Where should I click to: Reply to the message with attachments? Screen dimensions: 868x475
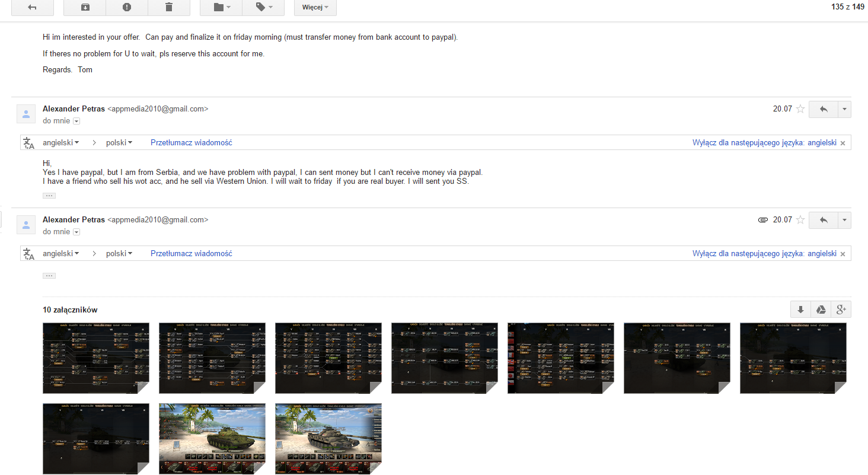coord(823,220)
